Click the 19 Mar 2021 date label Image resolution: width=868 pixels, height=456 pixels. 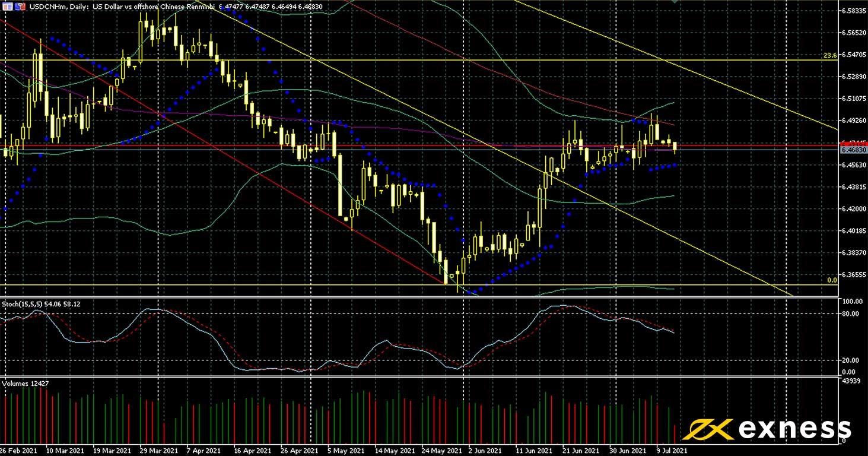(x=112, y=451)
